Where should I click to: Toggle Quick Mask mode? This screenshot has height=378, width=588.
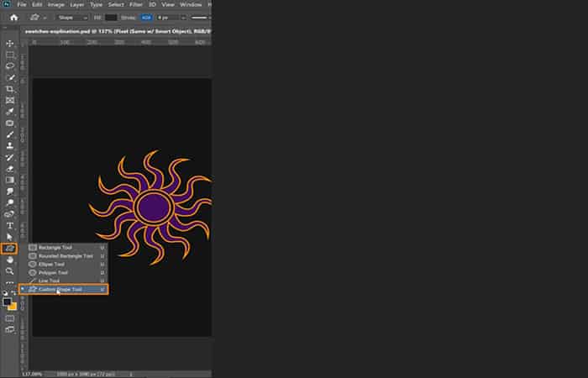pyautogui.click(x=10, y=318)
